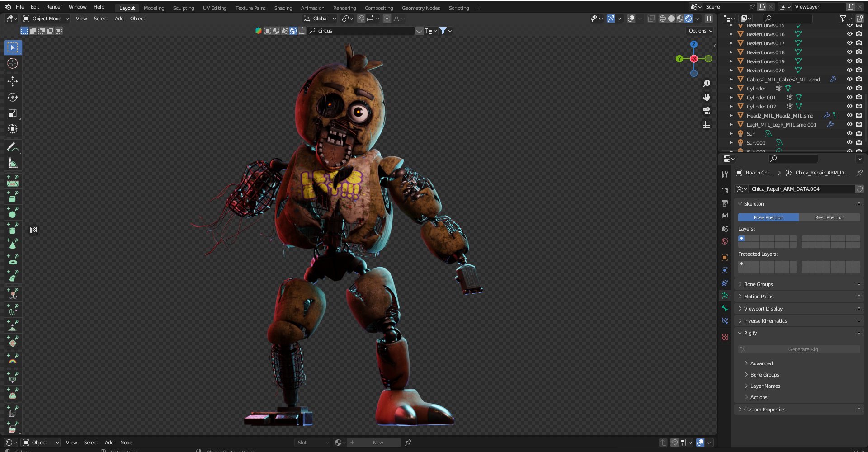
Task: Toggle the Rest Position skeleton option
Action: 830,217
